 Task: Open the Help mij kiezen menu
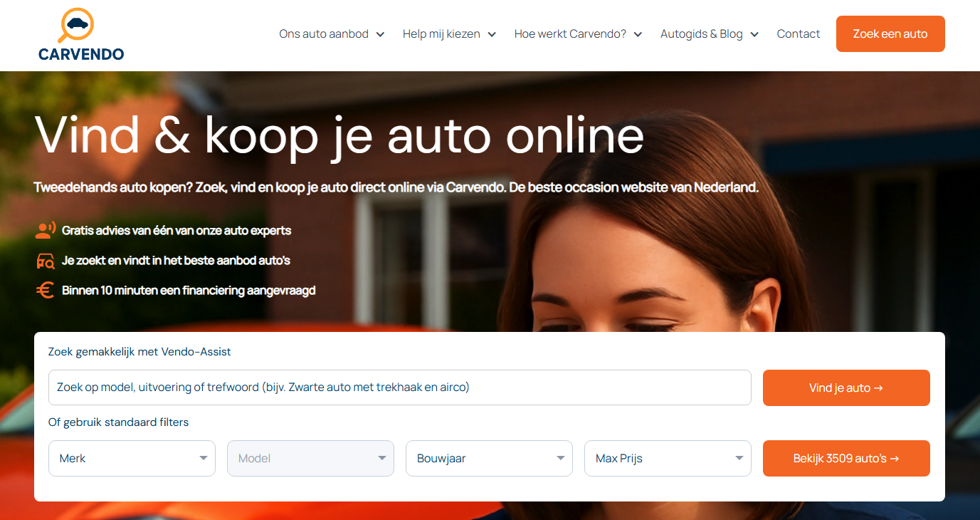coord(441,34)
